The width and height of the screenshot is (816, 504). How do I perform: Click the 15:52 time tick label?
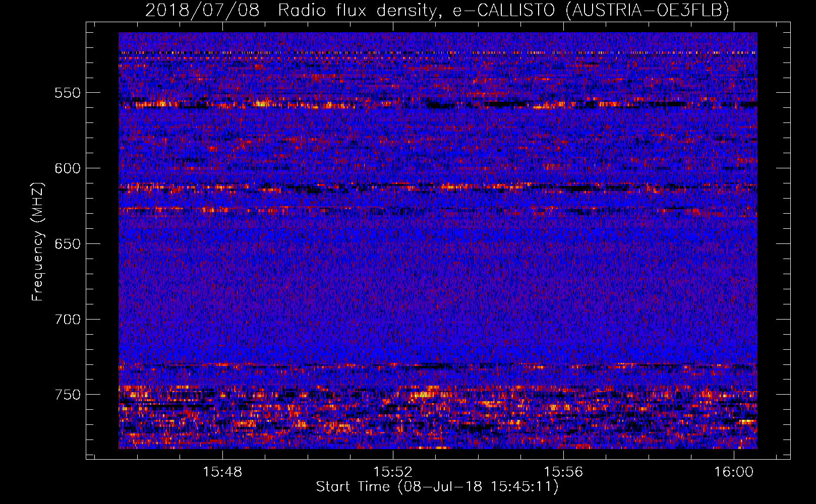coord(393,472)
